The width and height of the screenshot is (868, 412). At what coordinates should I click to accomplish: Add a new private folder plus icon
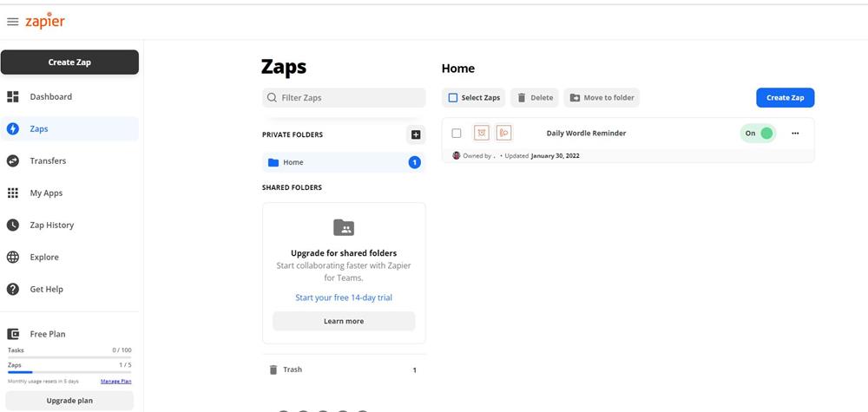coord(416,134)
